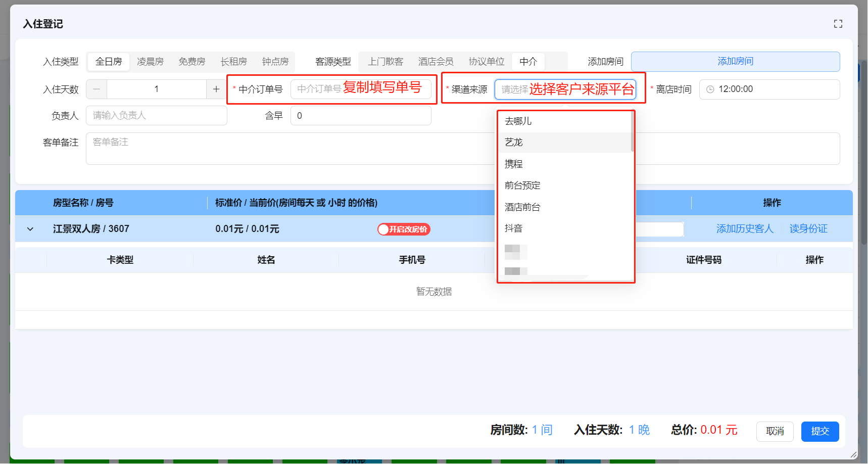This screenshot has height=464, width=868.
Task: Switch guest source to 协议单位
Action: point(486,62)
